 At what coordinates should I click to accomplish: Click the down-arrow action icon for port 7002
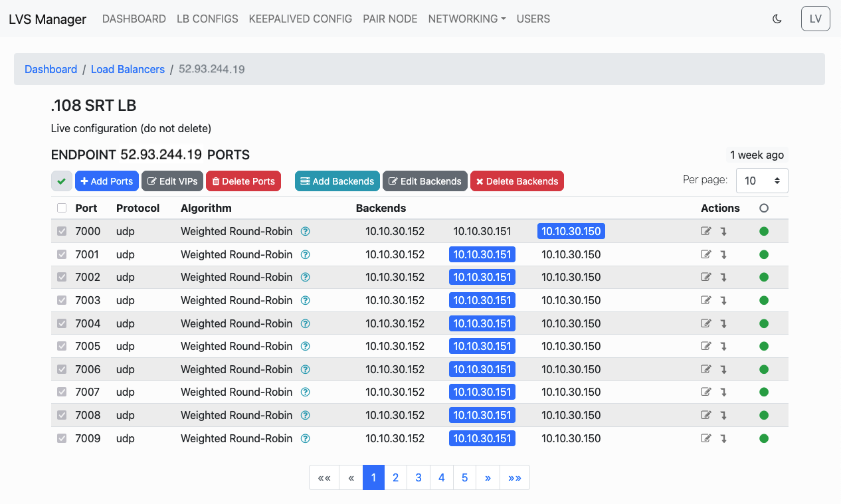723,278
